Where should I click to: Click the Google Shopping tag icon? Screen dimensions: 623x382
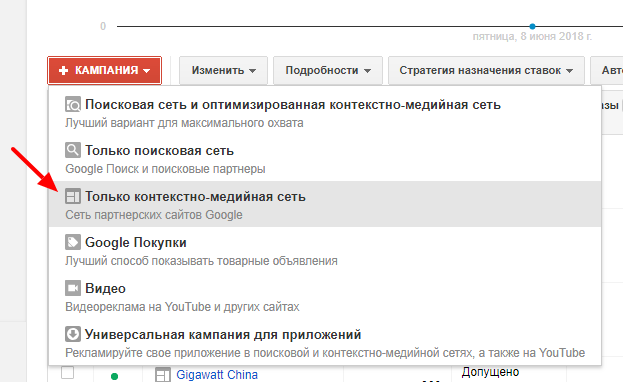click(x=73, y=242)
